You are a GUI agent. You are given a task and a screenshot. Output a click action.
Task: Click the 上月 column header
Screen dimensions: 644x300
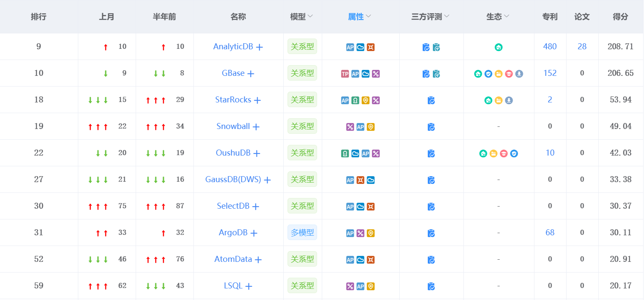(107, 17)
